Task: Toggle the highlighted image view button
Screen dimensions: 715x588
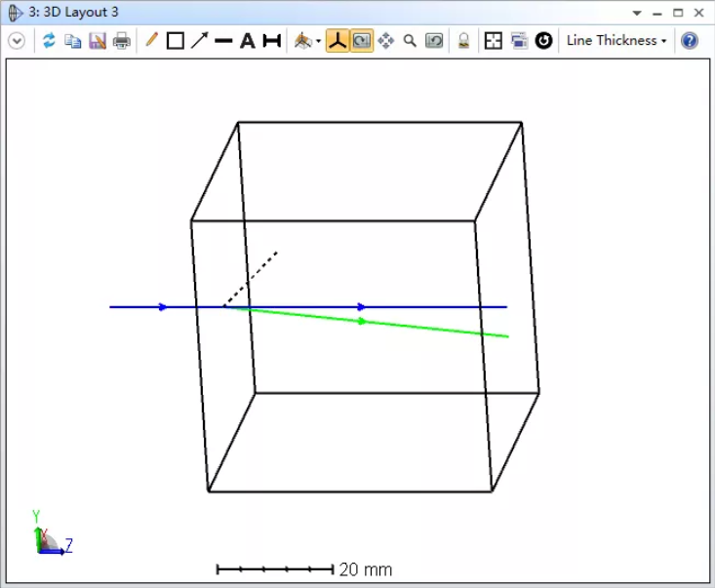Action: point(361,41)
